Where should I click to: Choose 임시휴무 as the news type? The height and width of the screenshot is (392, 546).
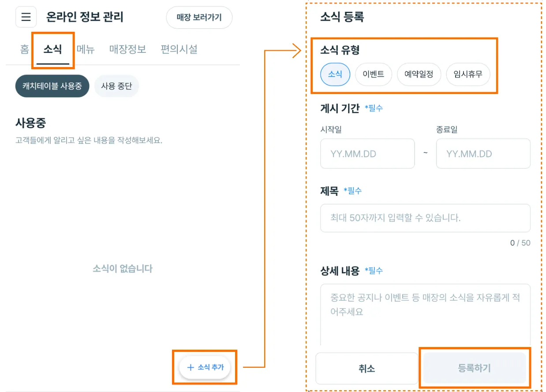(x=467, y=74)
